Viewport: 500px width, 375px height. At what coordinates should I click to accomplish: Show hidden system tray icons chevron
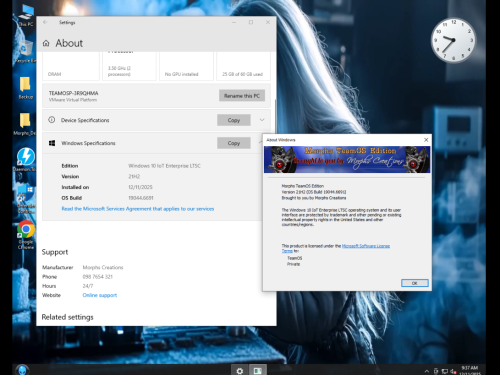click(427, 371)
